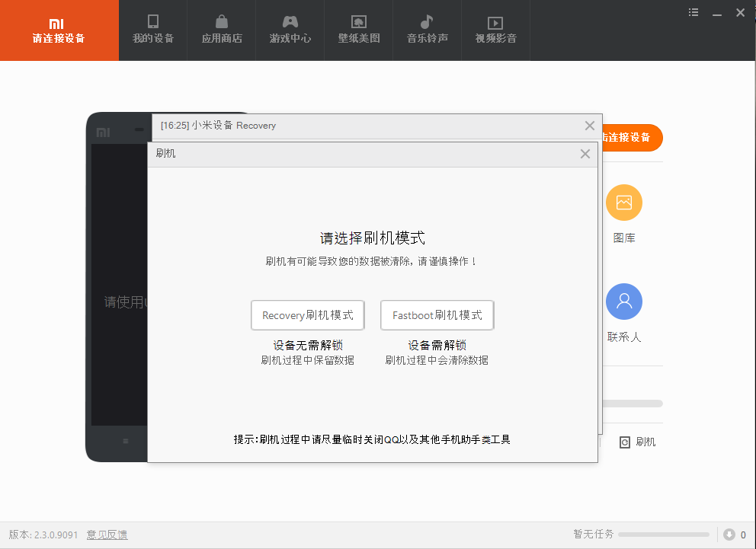Close the 小米设备 Recovery window
756x549 pixels.
coord(590,126)
